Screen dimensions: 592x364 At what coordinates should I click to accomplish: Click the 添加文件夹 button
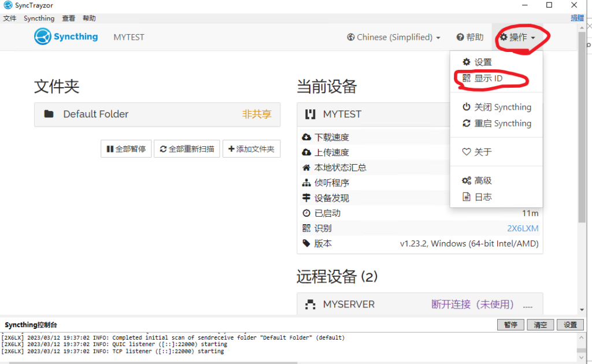(251, 148)
